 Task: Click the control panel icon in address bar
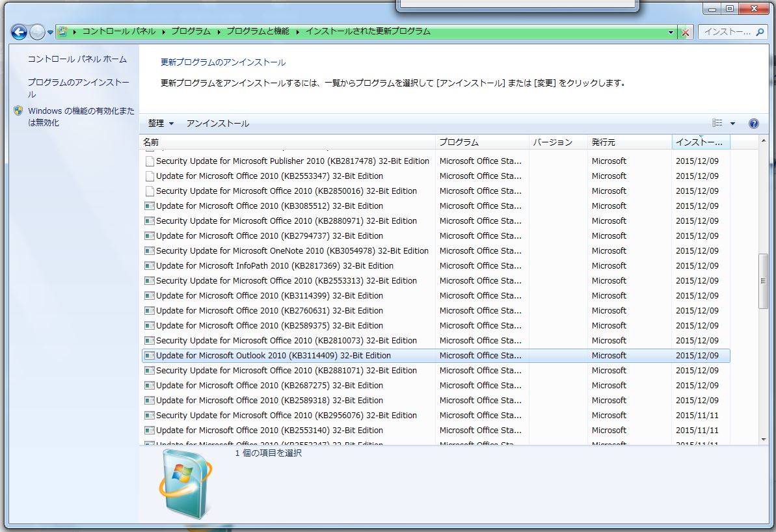[x=62, y=31]
